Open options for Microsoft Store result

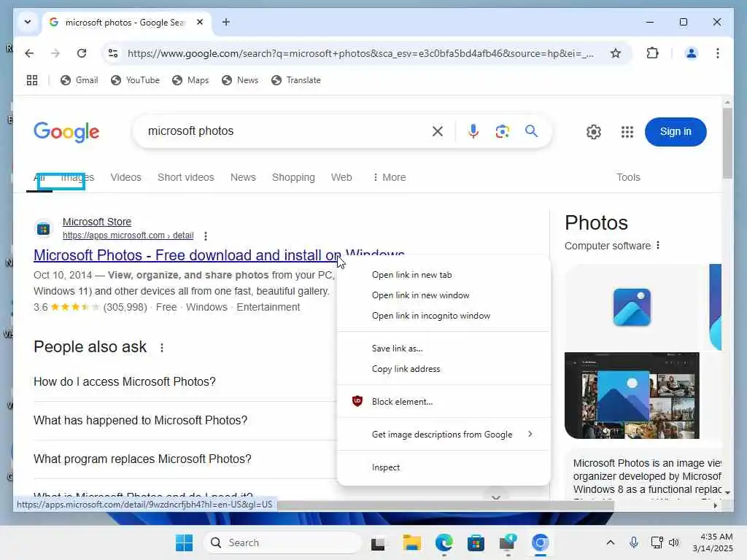(x=205, y=236)
